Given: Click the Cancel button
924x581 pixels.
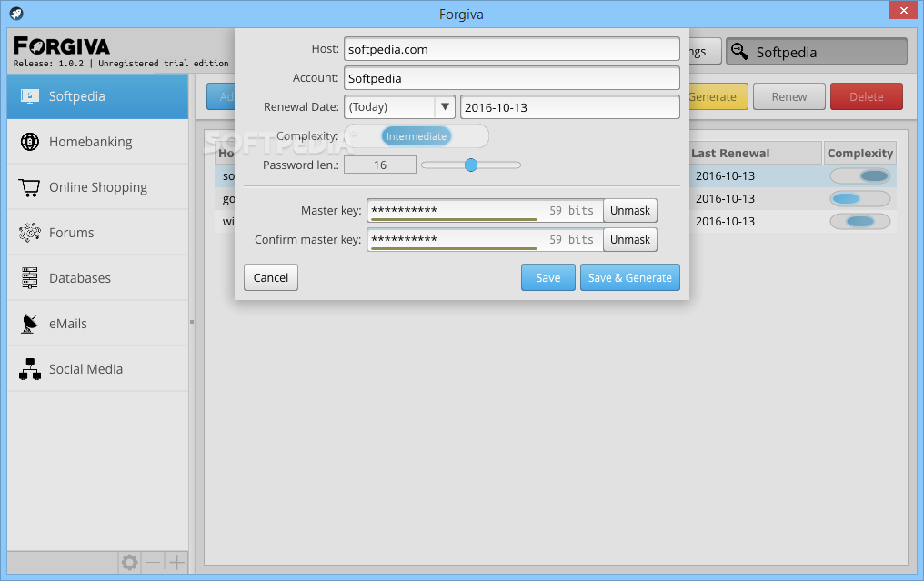Looking at the screenshot, I should coord(270,277).
